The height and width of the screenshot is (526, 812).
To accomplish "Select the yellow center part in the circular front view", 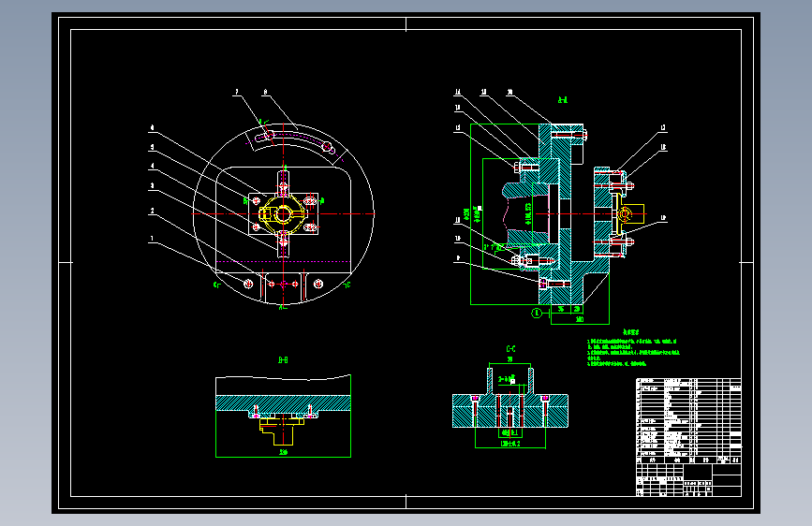I will pyautogui.click(x=282, y=213).
